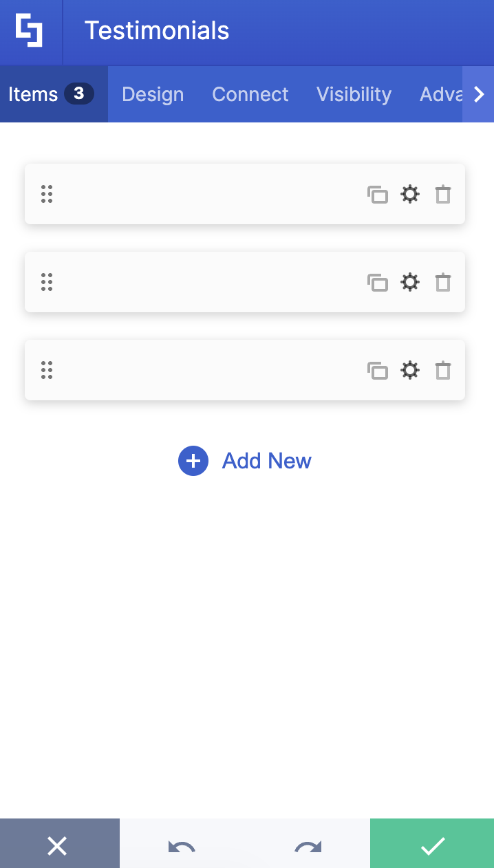
Task: Duplicate the second testimonial item
Action: pyautogui.click(x=378, y=282)
